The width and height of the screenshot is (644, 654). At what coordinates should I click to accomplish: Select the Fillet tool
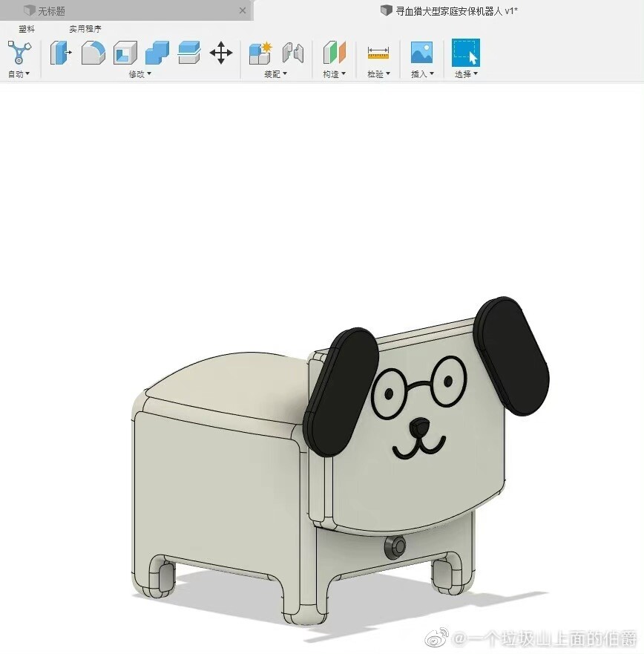click(x=93, y=53)
